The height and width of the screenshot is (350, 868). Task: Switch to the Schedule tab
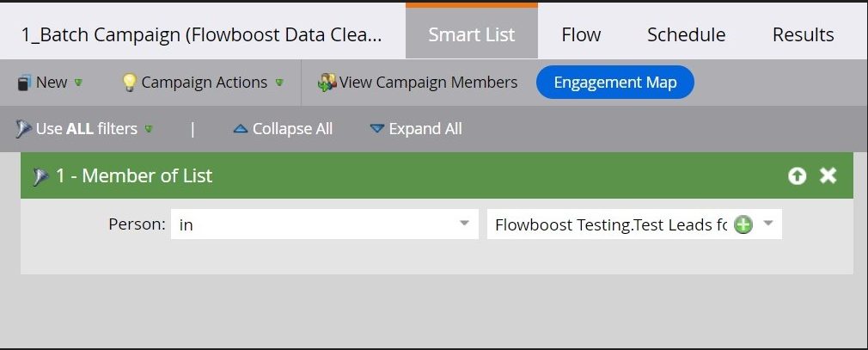[687, 34]
